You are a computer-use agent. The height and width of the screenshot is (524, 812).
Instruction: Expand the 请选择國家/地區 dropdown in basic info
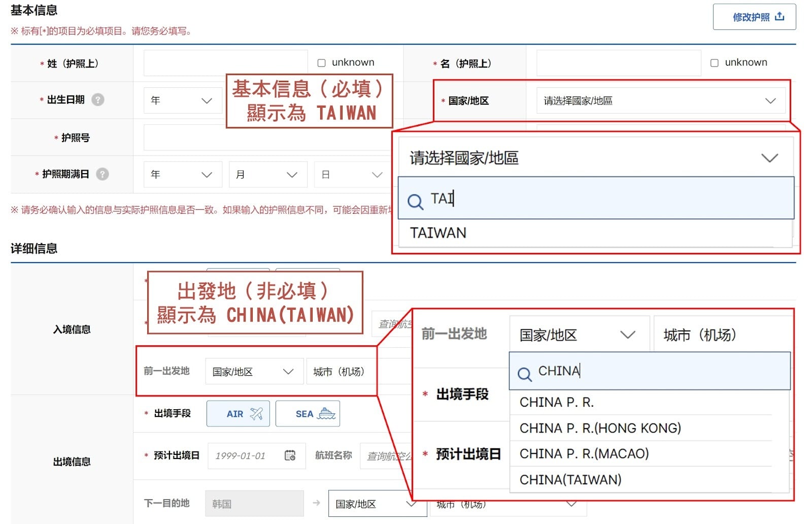[x=660, y=101]
